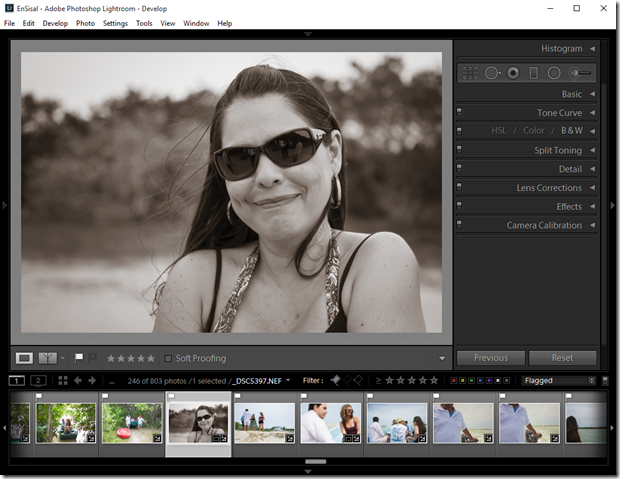
Task: Select the Red Eye Correction tool
Action: [x=512, y=73]
